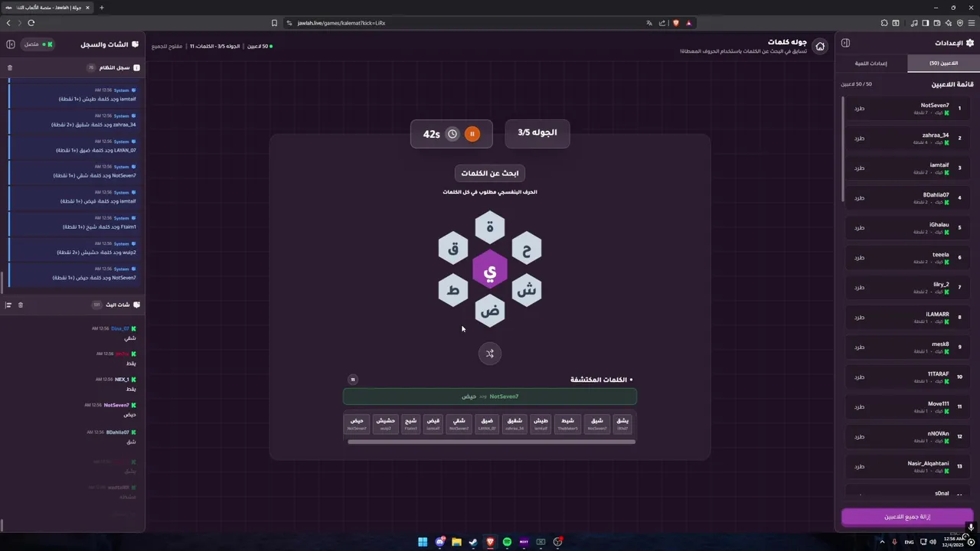Click the discovered words horizontal scrollbar
The image size is (980, 551).
pyautogui.click(x=491, y=442)
